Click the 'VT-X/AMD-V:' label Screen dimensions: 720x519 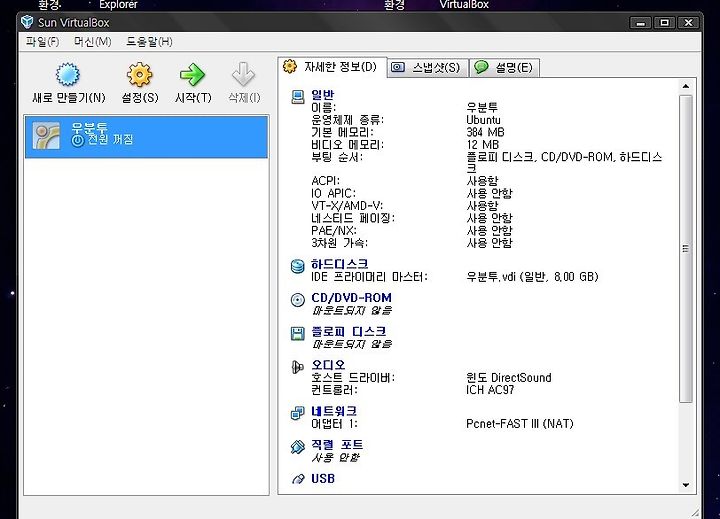tap(347, 206)
